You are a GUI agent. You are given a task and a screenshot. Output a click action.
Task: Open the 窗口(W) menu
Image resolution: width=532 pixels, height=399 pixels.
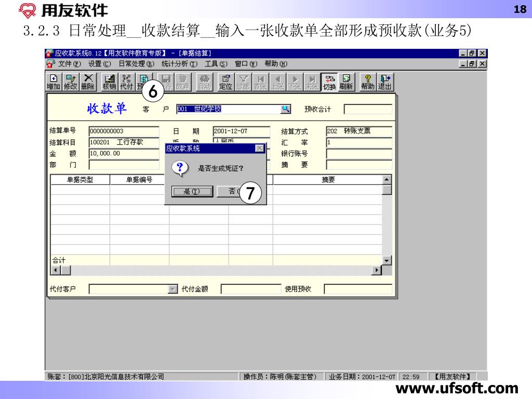click(246, 64)
